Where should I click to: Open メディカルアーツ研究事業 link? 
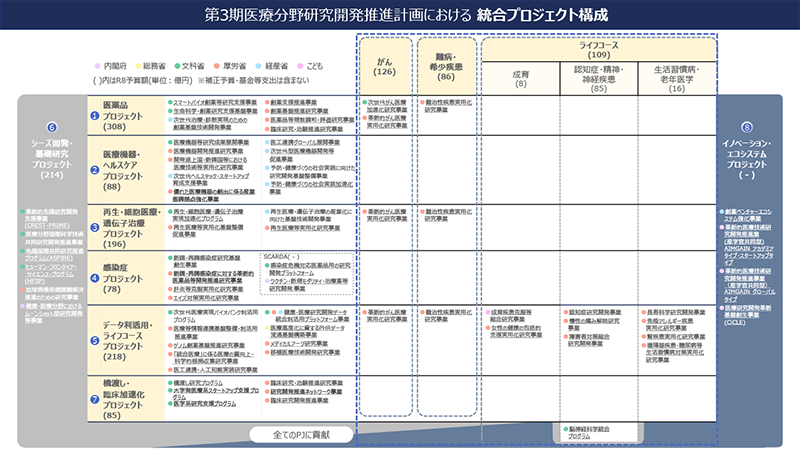coord(299,344)
